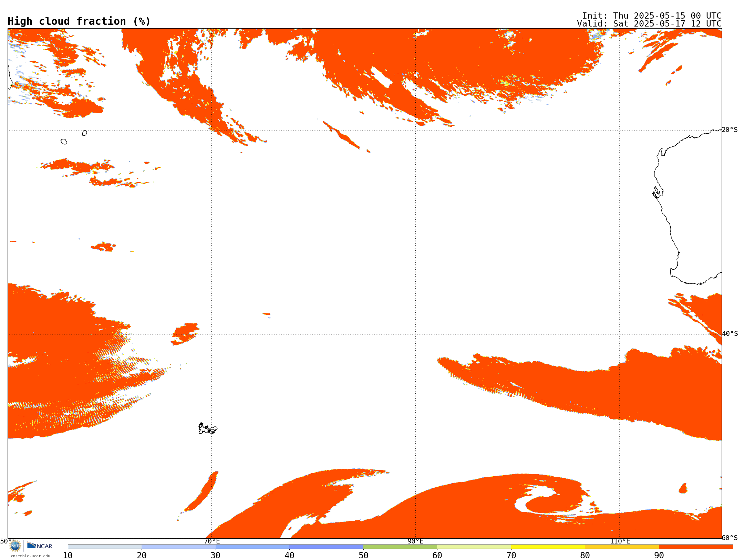Image resolution: width=744 pixels, height=560 pixels.
Task: Pick the pale yellow-green 60-70 colorbar segment
Action: (474, 547)
